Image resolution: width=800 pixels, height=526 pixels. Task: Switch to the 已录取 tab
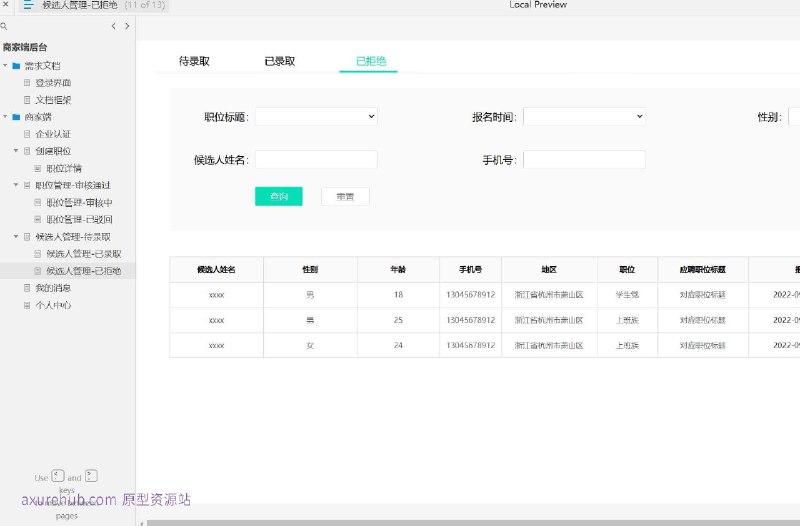280,61
